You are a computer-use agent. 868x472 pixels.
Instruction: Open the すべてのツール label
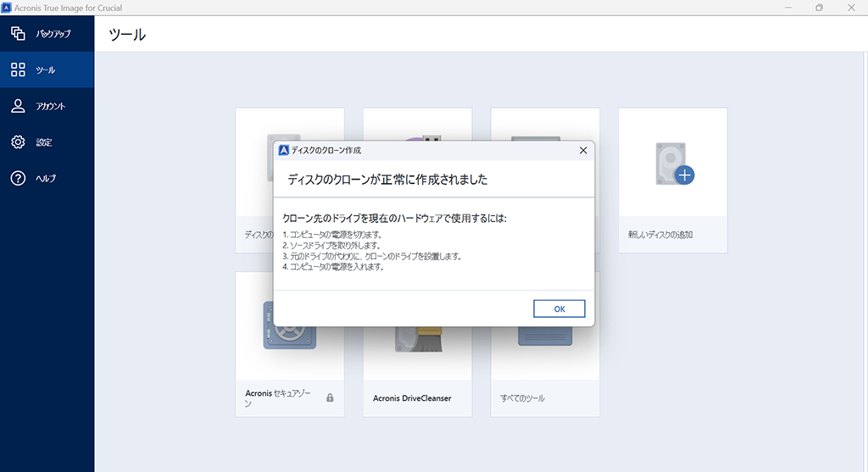click(x=522, y=398)
